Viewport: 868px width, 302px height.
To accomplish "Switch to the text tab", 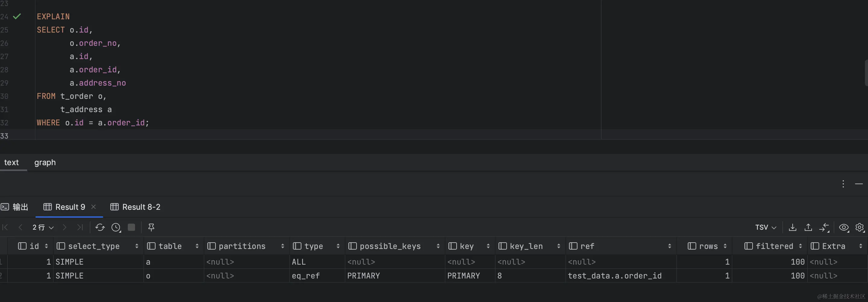I will [11, 162].
